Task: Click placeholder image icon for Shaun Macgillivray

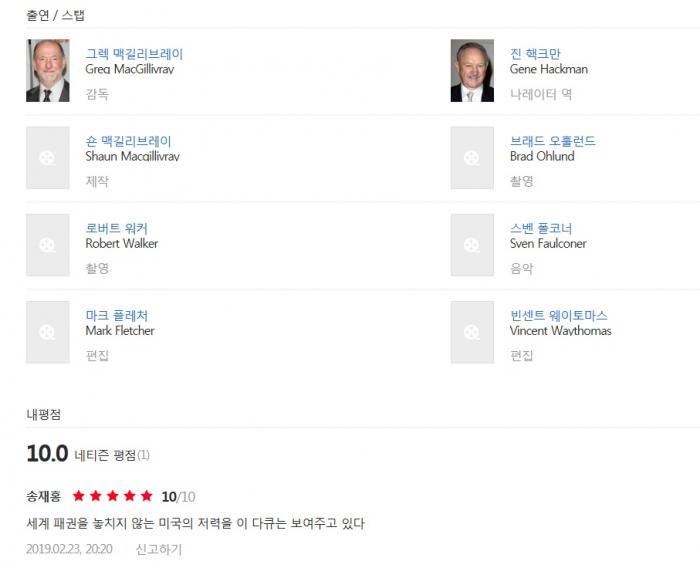Action: (47, 158)
